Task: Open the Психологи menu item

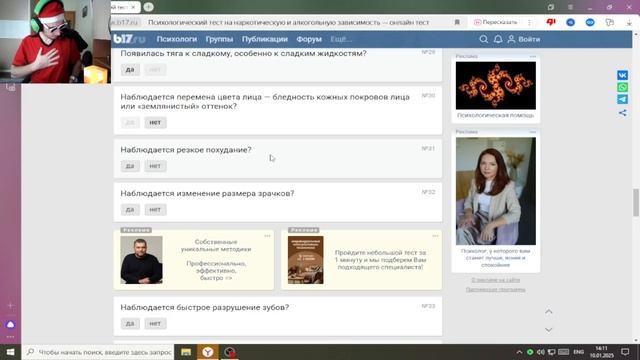Action: coord(177,39)
